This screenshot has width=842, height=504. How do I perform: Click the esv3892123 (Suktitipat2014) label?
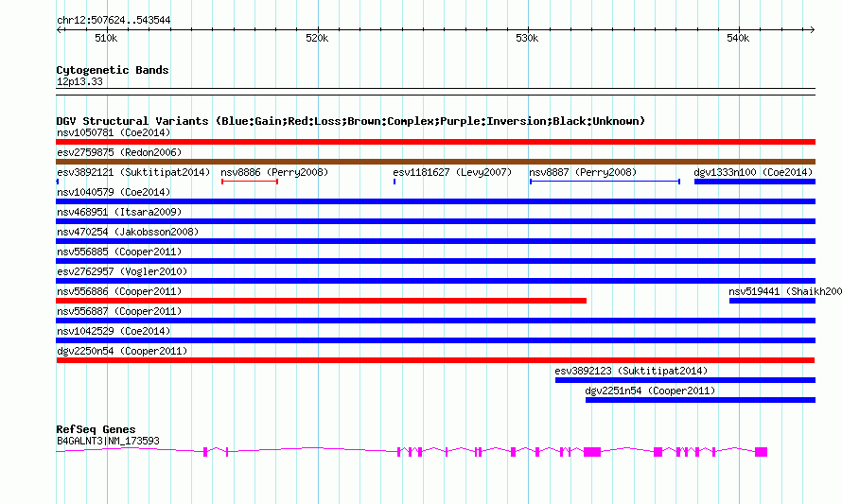(631, 371)
